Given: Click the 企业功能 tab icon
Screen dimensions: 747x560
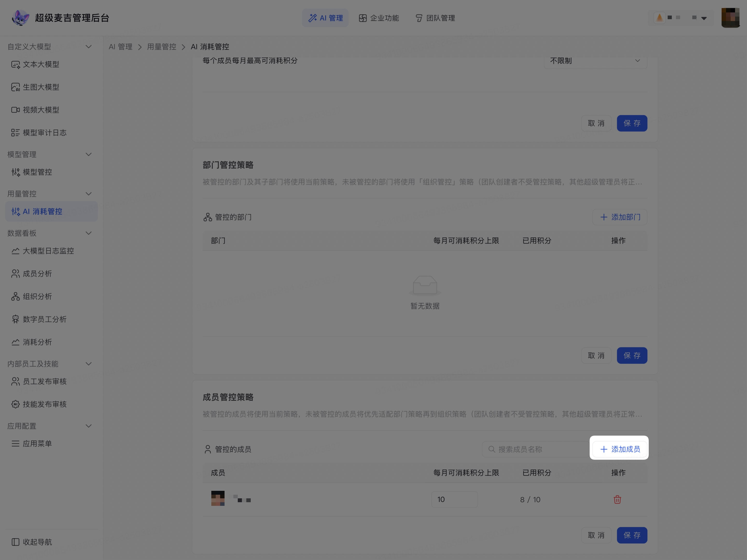Looking at the screenshot, I should [x=363, y=18].
